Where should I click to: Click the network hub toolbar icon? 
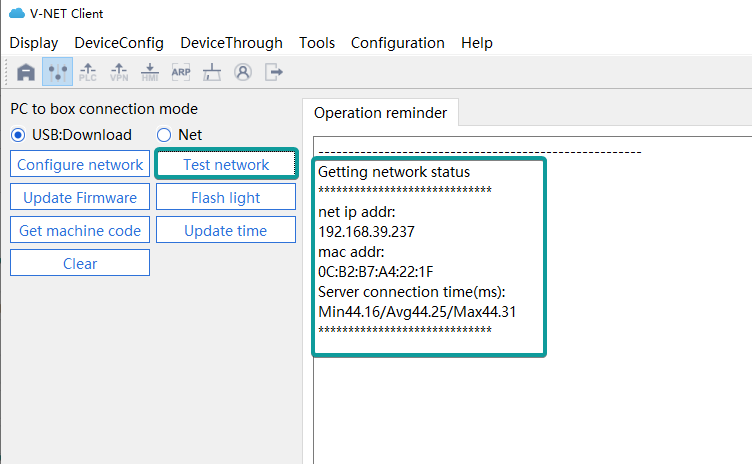(x=212, y=72)
